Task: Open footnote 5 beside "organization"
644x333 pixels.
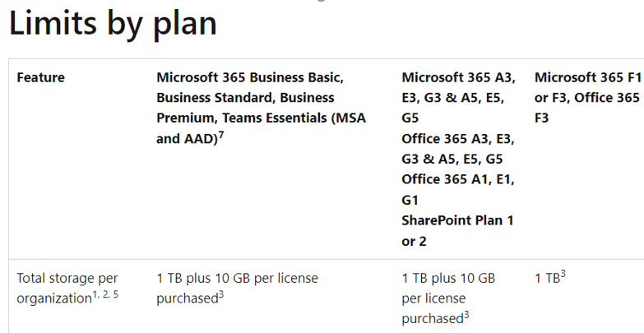Action: pyautogui.click(x=116, y=294)
